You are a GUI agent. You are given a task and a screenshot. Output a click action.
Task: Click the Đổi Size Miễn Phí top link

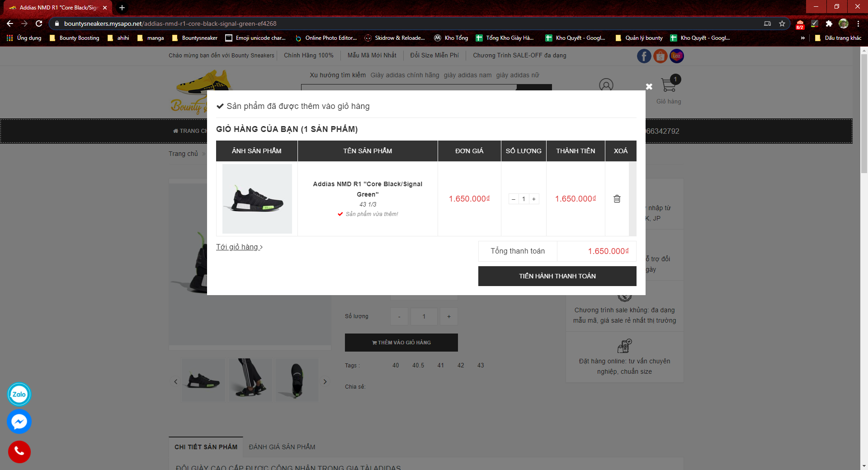pos(434,56)
